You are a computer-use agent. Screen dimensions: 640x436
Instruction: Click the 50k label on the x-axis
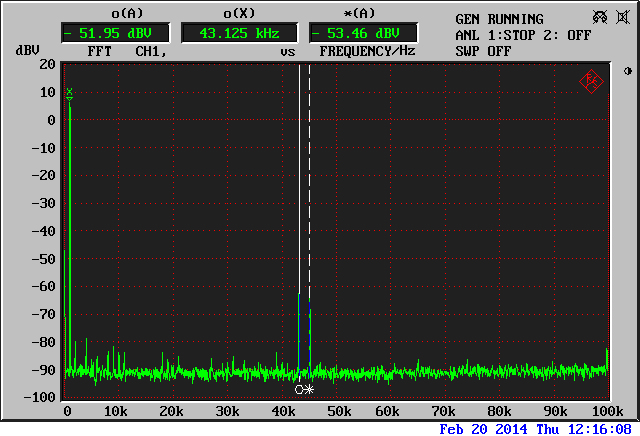pos(339,411)
